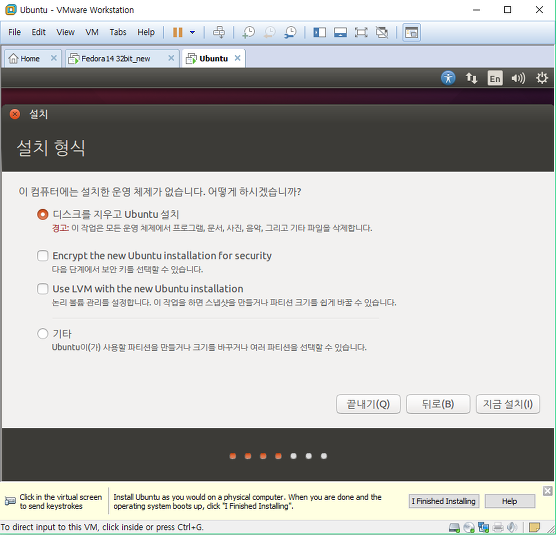
Task: Select the 기타 radio option
Action: (x=43, y=333)
